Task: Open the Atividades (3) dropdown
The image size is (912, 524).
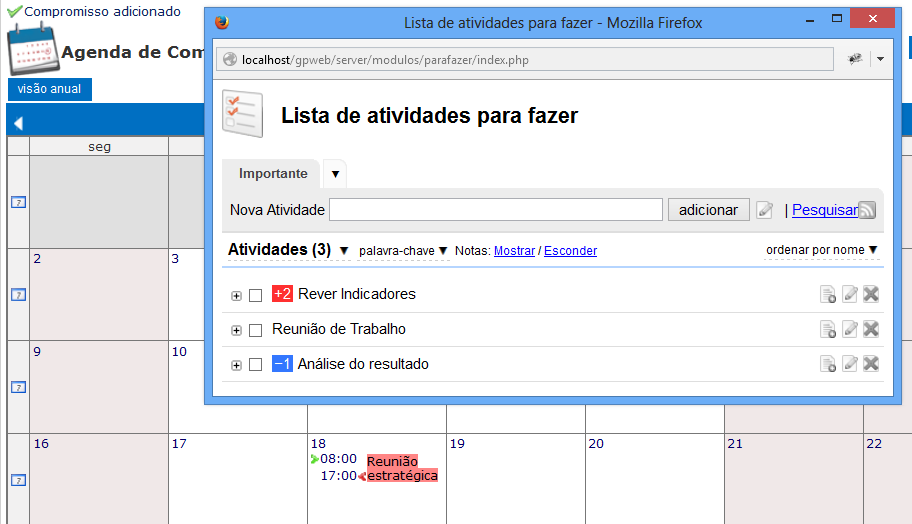Action: coord(344,251)
